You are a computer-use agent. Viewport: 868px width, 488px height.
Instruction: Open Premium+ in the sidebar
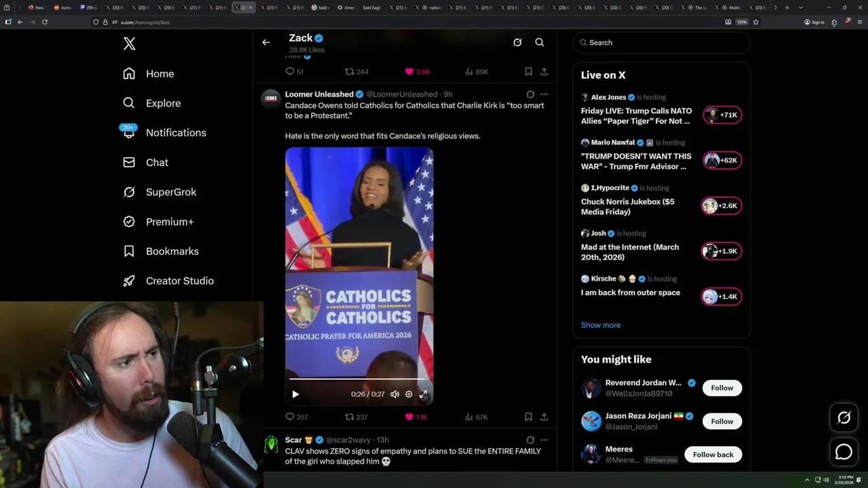click(x=158, y=222)
